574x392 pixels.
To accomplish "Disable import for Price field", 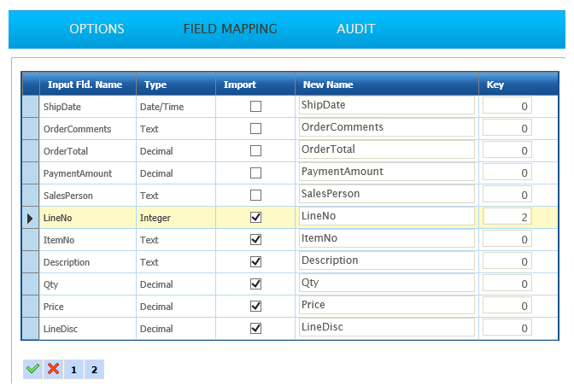I will pos(255,306).
